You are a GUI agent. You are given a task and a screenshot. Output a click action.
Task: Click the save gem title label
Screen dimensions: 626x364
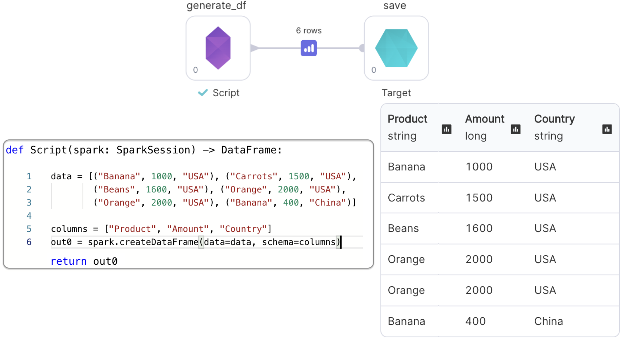(394, 5)
